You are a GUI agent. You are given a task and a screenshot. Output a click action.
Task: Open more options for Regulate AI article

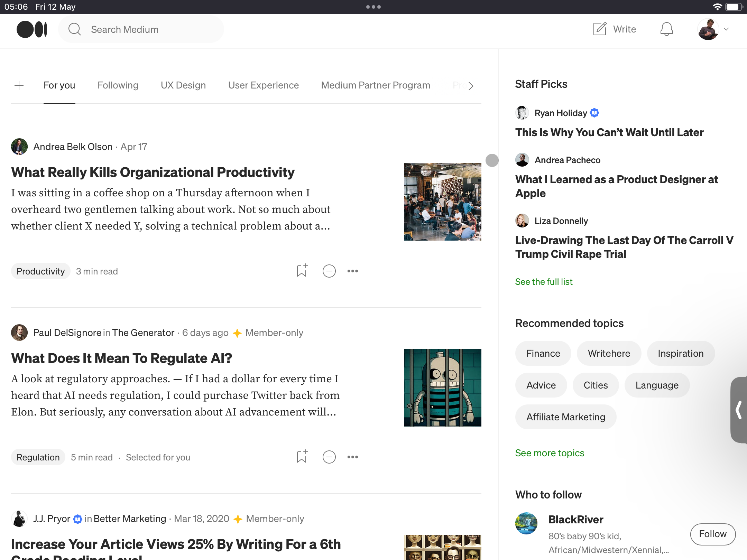353,457
